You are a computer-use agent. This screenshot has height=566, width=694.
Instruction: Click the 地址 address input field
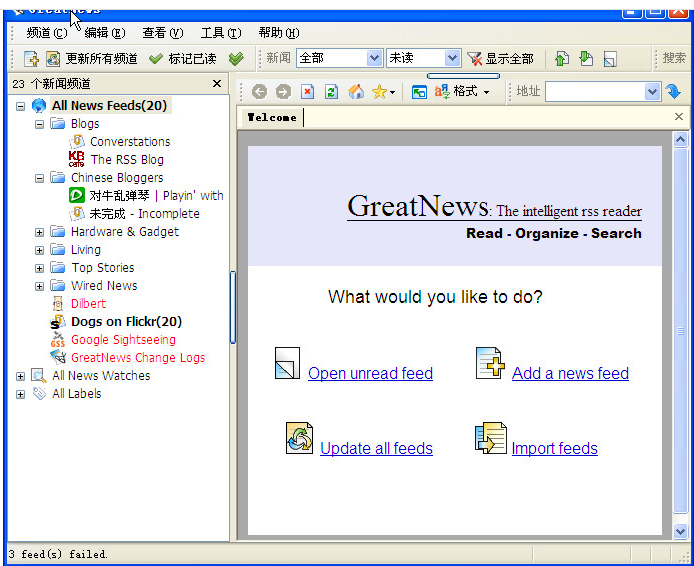point(595,92)
